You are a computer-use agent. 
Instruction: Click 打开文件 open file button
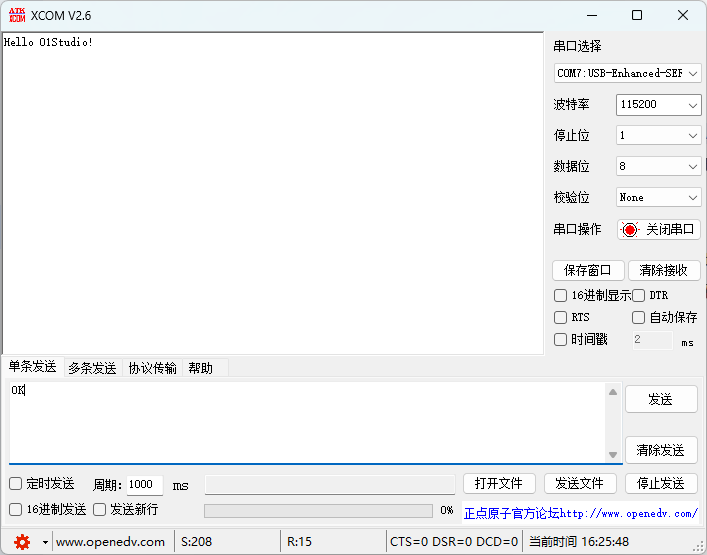(x=499, y=484)
